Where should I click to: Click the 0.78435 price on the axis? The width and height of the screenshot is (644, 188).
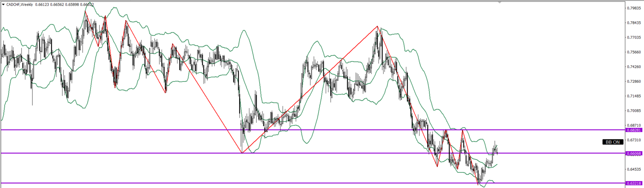pyautogui.click(x=634, y=23)
